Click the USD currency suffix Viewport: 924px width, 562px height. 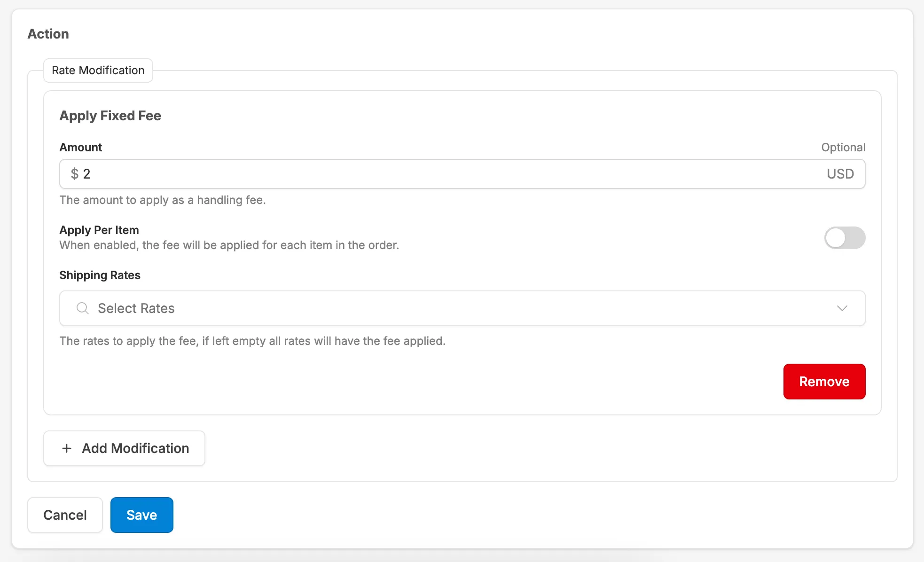[x=840, y=174]
